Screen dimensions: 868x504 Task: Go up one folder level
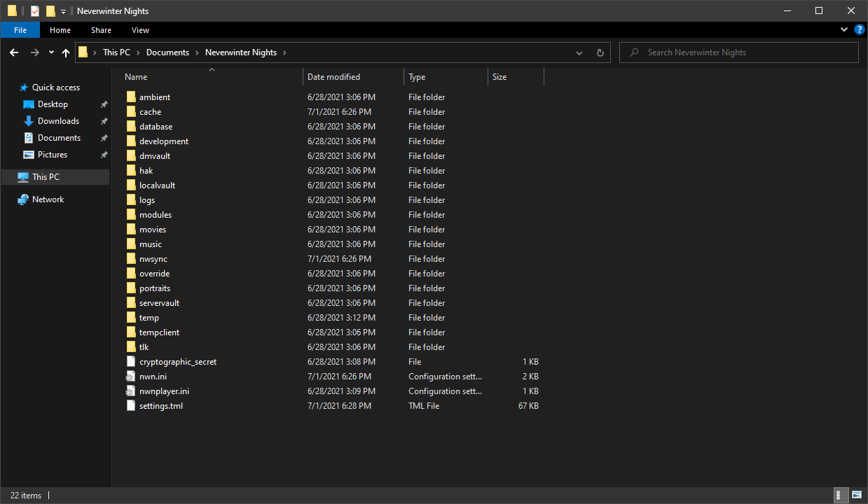coord(66,52)
